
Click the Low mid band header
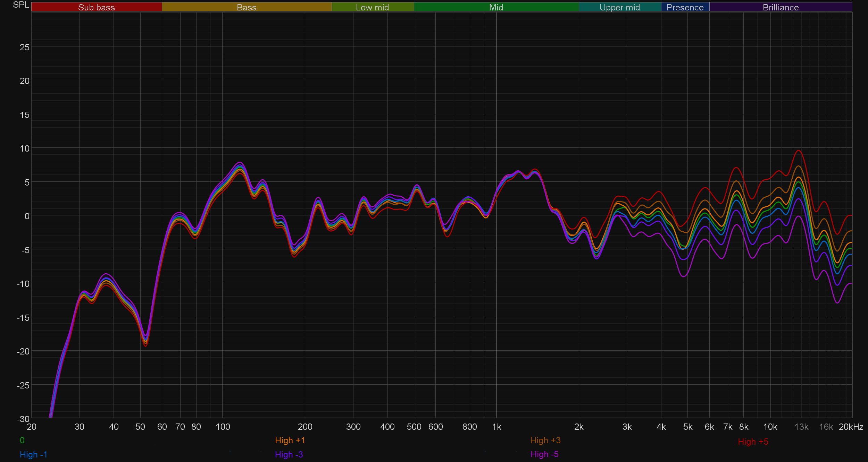point(372,7)
